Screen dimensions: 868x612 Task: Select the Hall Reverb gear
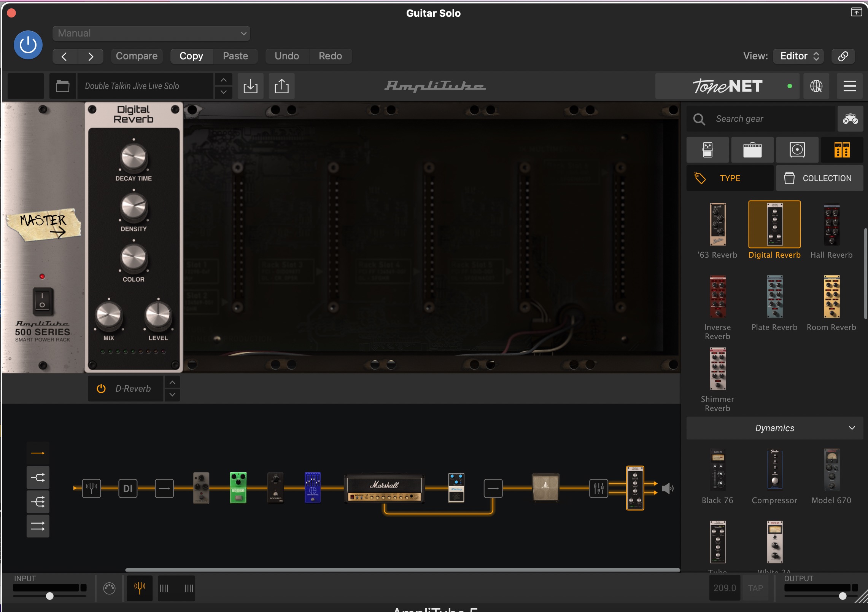pyautogui.click(x=831, y=231)
